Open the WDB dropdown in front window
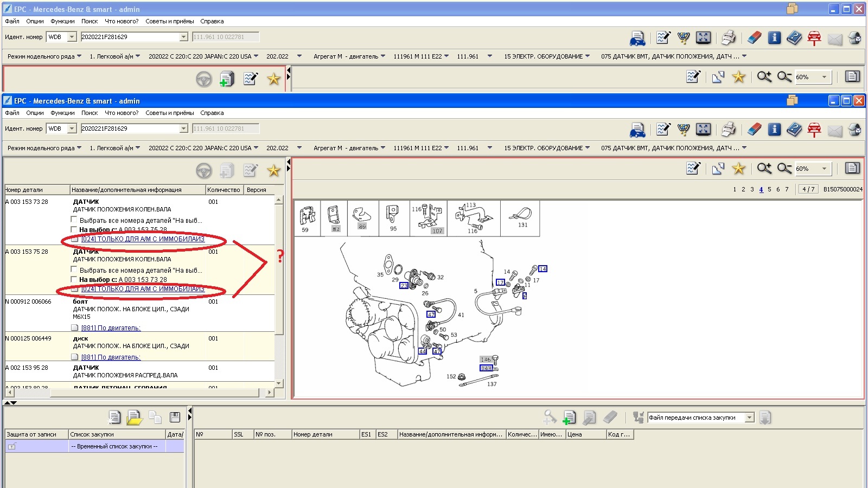Viewport: 868px width, 488px height. coord(72,129)
